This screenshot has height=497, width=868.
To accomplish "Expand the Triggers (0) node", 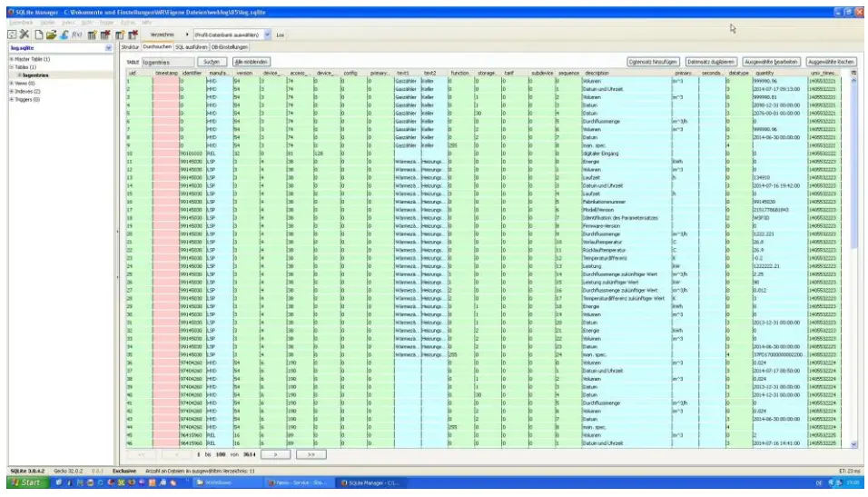I will pos(11,100).
